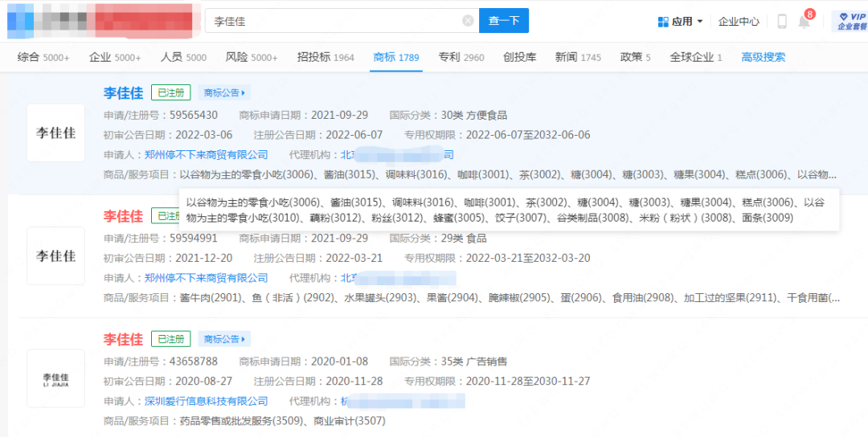Image resolution: width=868 pixels, height=437 pixels.
Task: Open trademark image thumbnail for 59594991
Action: tap(56, 255)
